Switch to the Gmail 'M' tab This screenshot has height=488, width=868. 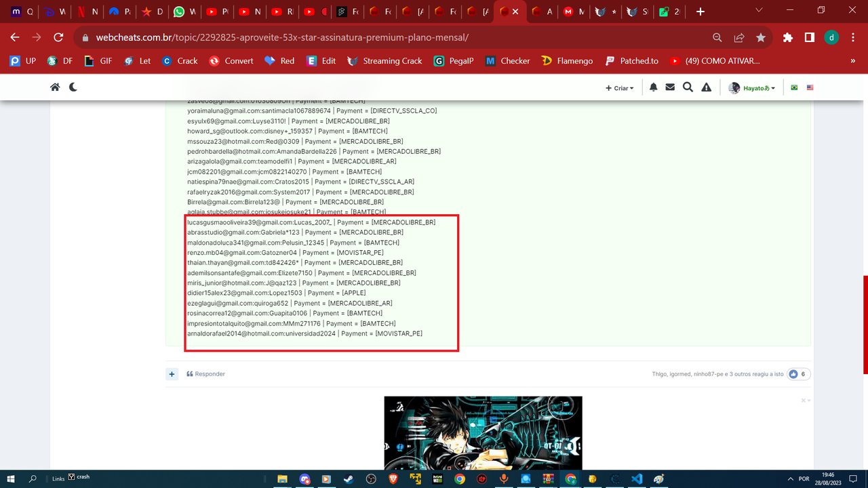(574, 12)
